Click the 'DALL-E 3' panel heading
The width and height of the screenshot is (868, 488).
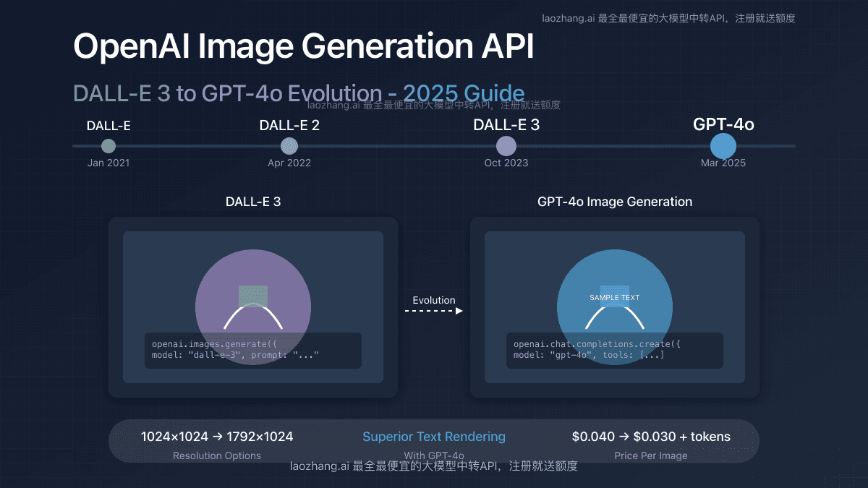(x=253, y=202)
